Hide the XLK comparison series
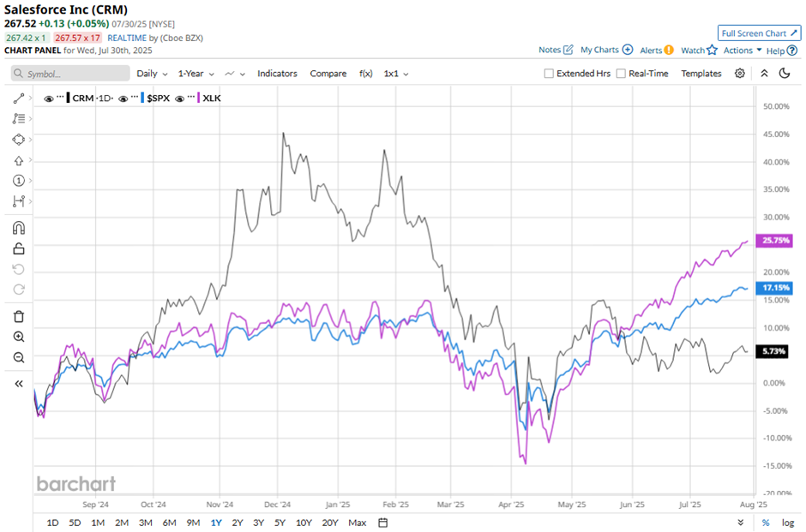 coord(179,99)
